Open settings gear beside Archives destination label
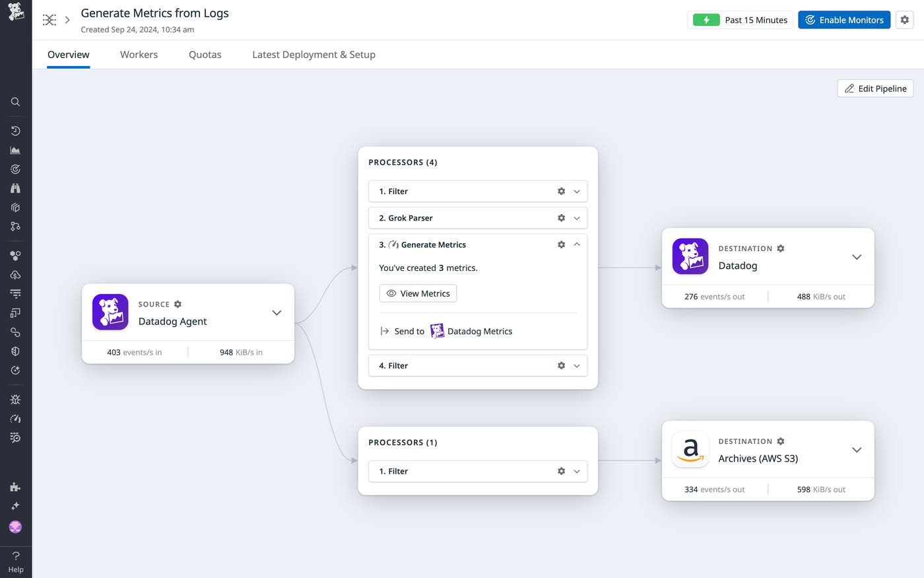 [781, 441]
